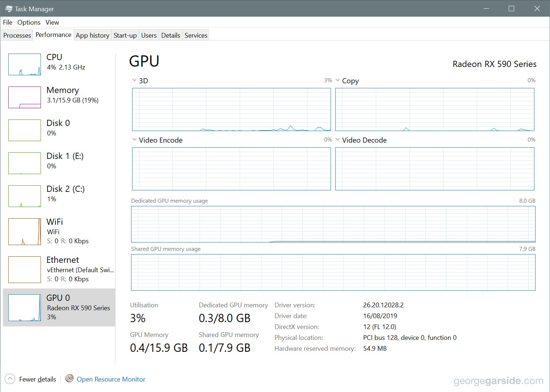Click the Video Decode usage graph
This screenshot has width=550, height=392.
pos(435,169)
